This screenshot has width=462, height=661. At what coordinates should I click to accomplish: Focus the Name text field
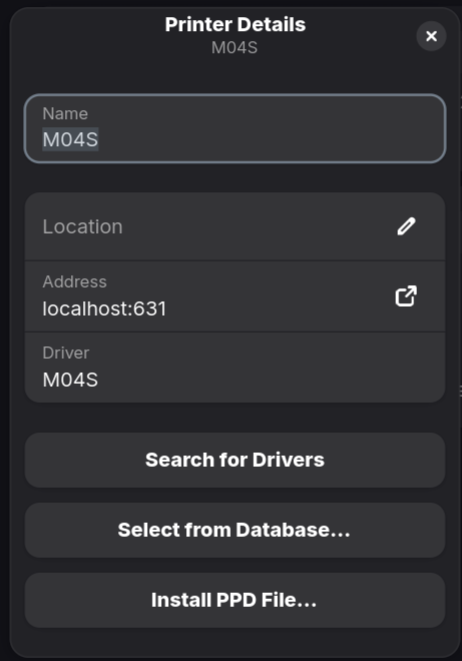click(235, 129)
